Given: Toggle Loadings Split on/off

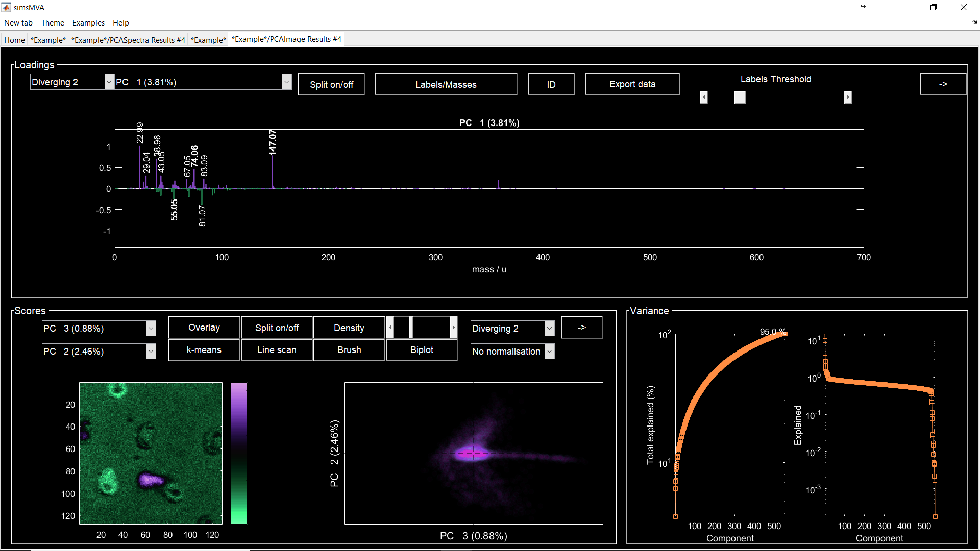Looking at the screenshot, I should click(331, 84).
